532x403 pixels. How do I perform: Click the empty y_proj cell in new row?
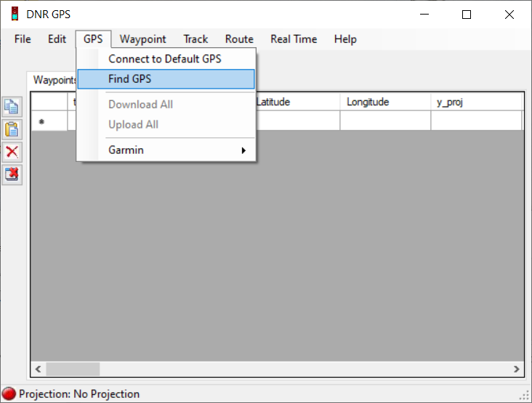[x=476, y=121]
